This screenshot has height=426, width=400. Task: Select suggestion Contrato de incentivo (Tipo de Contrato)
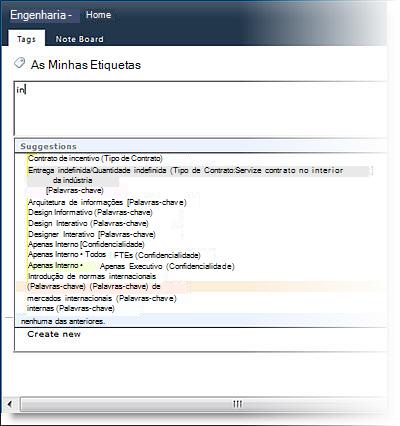click(95, 158)
